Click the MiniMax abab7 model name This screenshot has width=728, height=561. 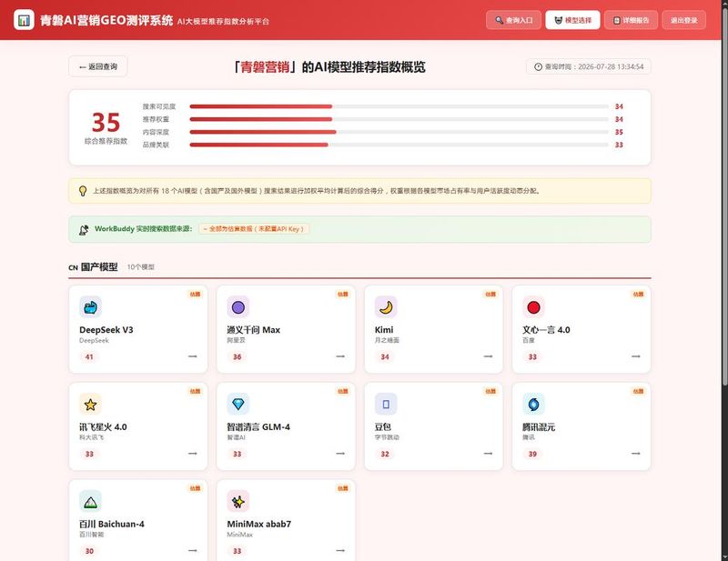pos(259,524)
